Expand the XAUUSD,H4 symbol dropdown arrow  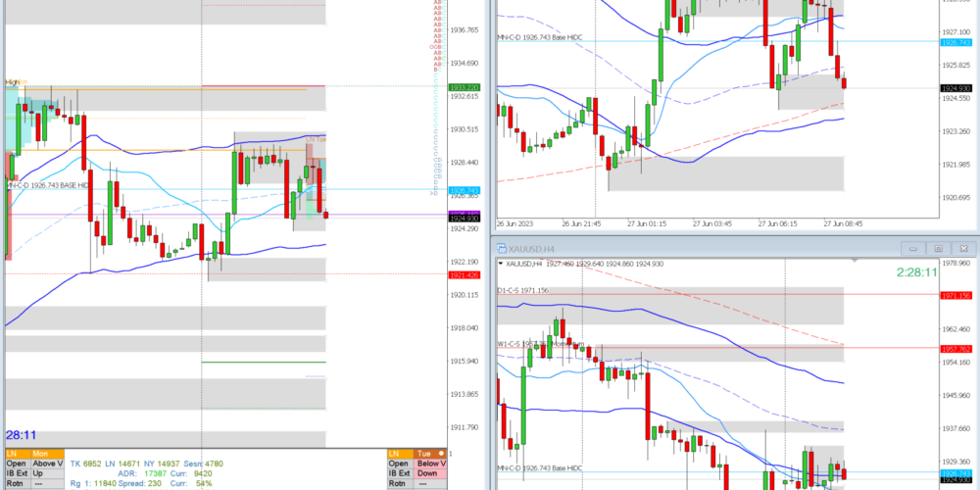pos(501,264)
